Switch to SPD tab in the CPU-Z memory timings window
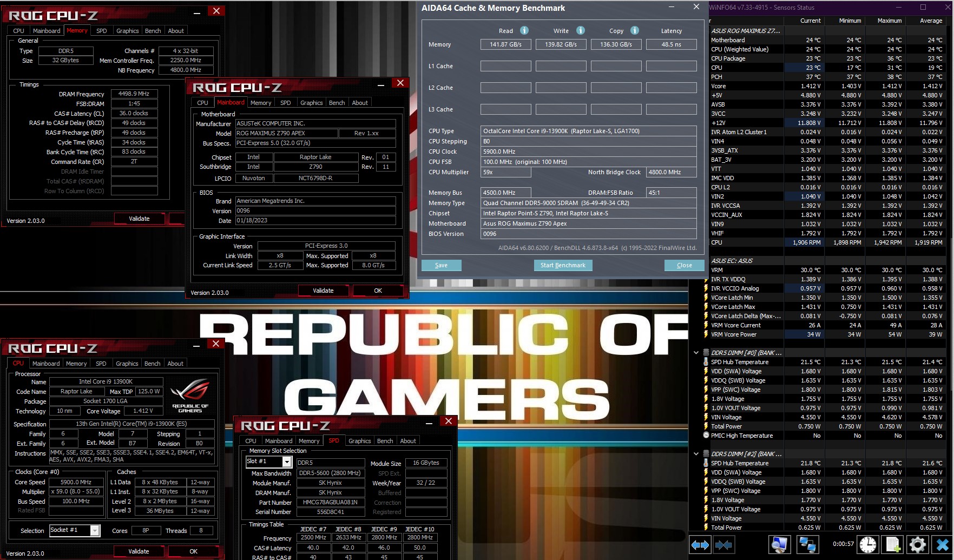This screenshot has width=954, height=560. pos(101,31)
